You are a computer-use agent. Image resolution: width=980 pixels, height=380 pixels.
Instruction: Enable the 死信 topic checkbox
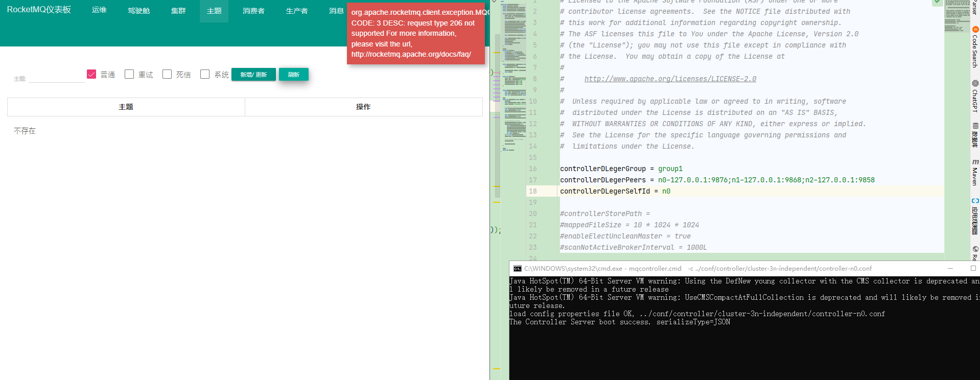pyautogui.click(x=167, y=74)
